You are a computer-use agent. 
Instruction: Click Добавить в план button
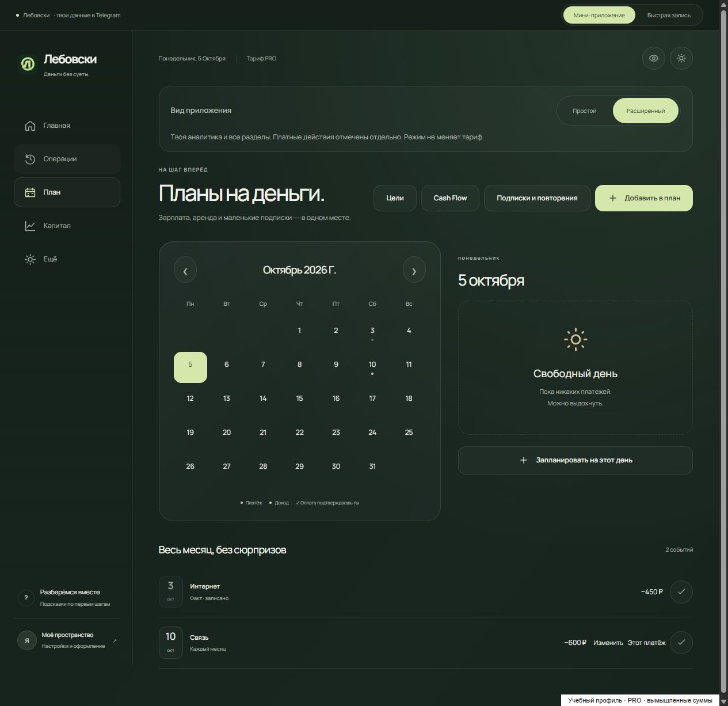click(644, 198)
